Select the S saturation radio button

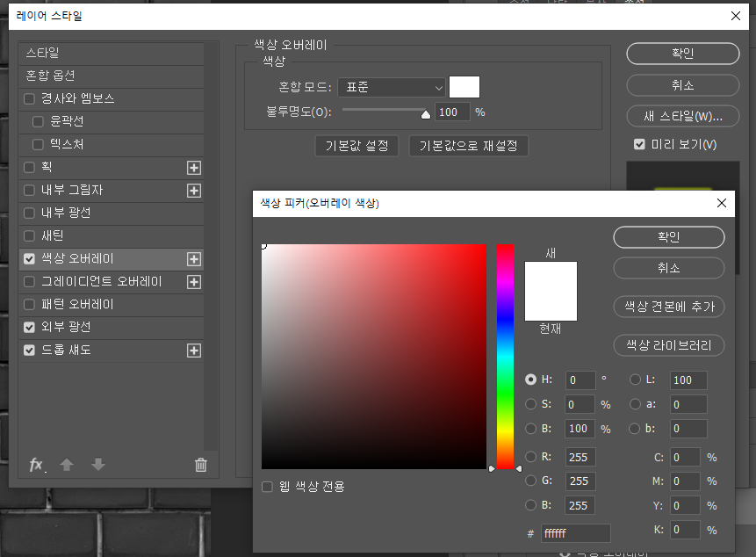click(530, 404)
